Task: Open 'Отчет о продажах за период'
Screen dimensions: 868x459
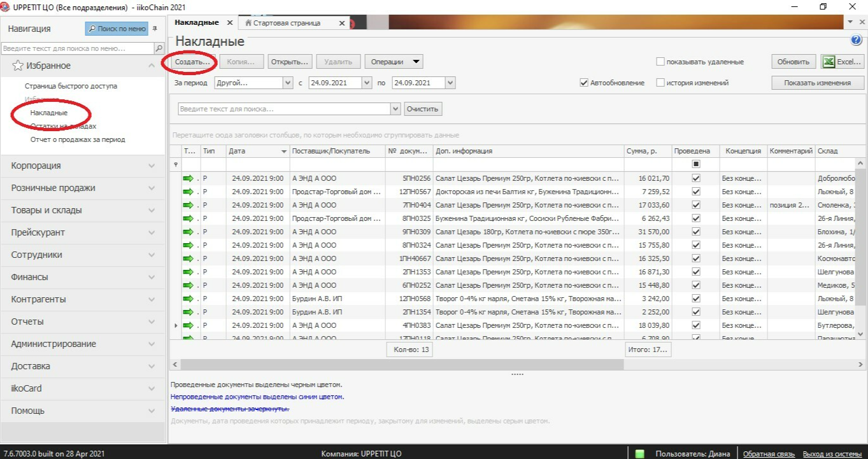Action: tap(78, 139)
